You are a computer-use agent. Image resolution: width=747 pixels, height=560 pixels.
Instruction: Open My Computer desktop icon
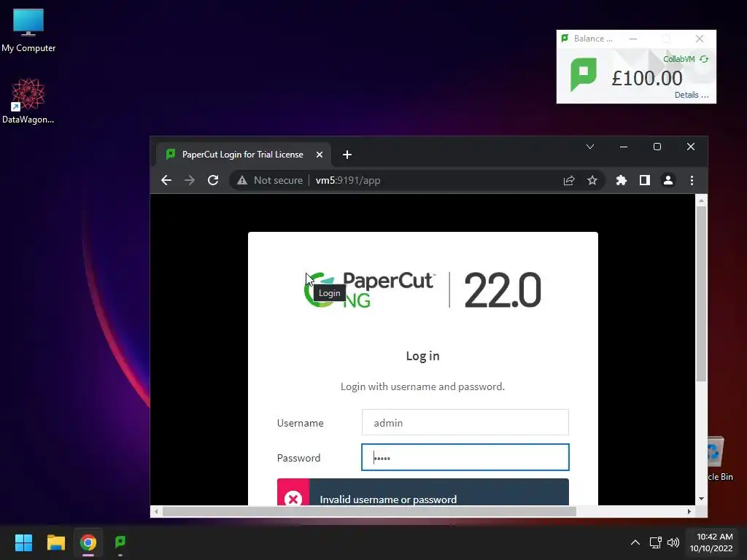click(28, 30)
